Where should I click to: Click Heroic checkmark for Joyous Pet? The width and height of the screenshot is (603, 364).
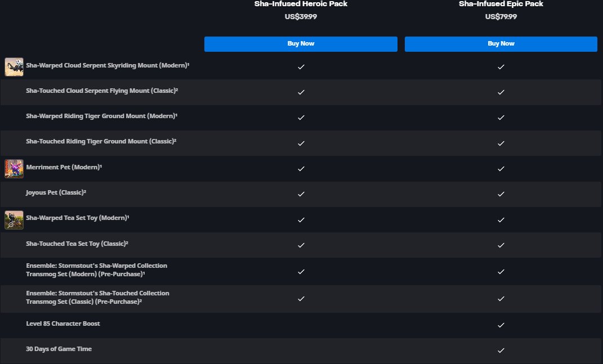pos(301,194)
